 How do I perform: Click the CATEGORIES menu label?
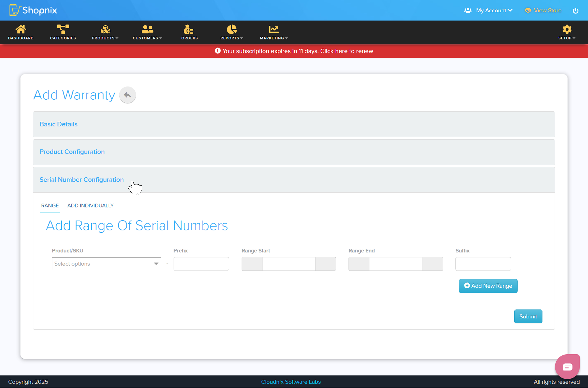(x=63, y=38)
